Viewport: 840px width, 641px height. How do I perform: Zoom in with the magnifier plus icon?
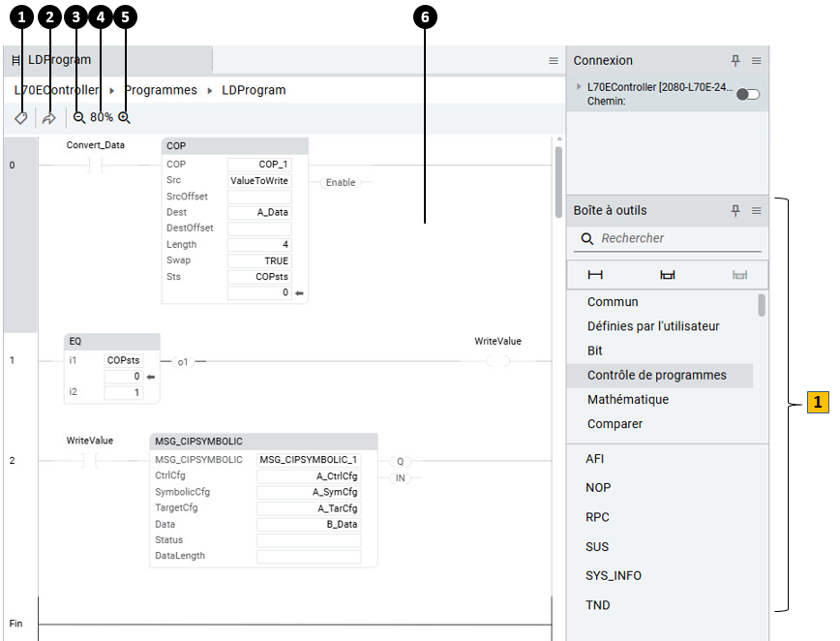tap(124, 117)
